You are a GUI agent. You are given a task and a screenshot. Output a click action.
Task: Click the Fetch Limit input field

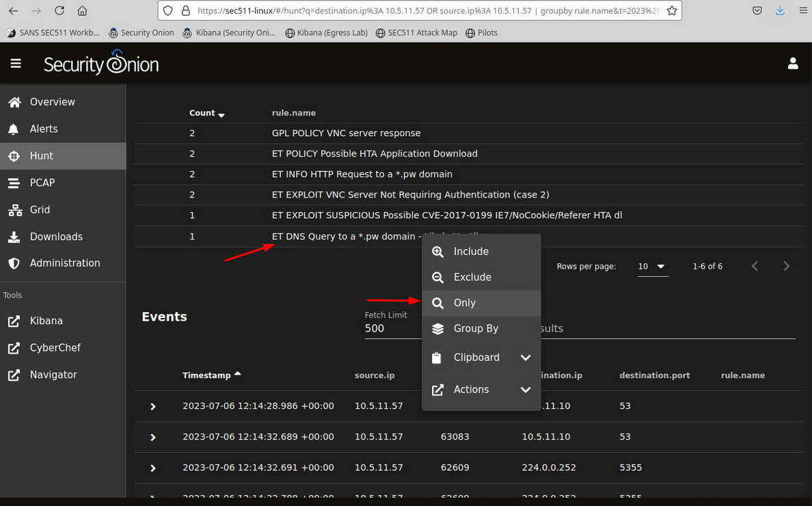(x=391, y=328)
